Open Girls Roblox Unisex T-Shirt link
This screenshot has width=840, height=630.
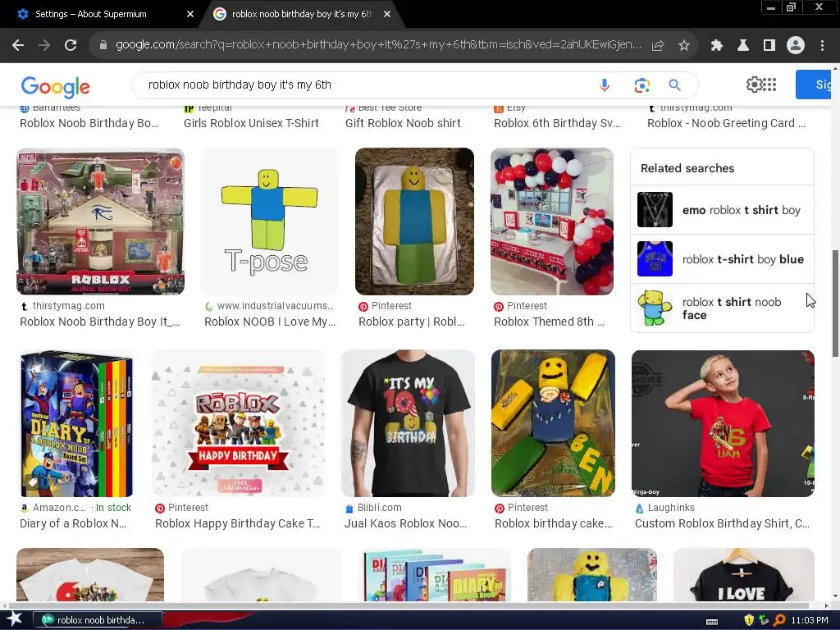point(251,123)
